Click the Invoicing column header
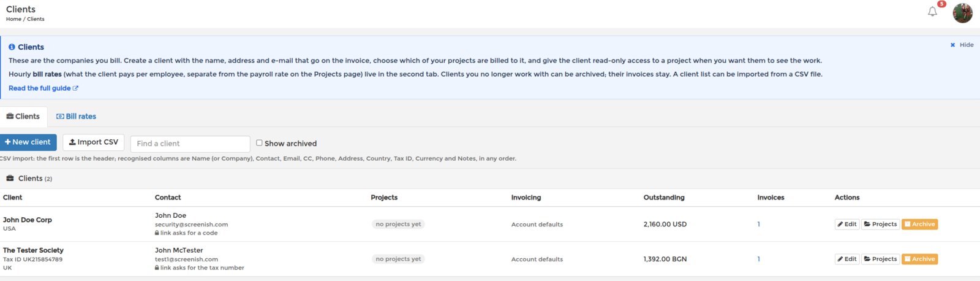This screenshot has height=281, width=980. [x=526, y=198]
